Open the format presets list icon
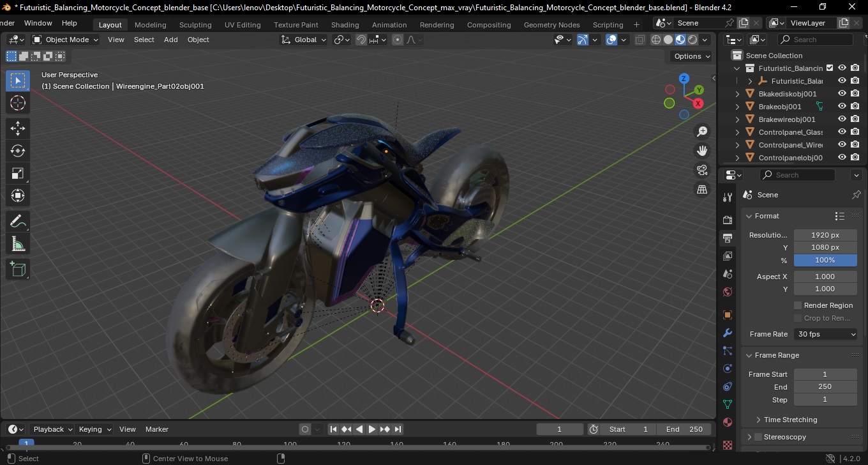 (840, 216)
